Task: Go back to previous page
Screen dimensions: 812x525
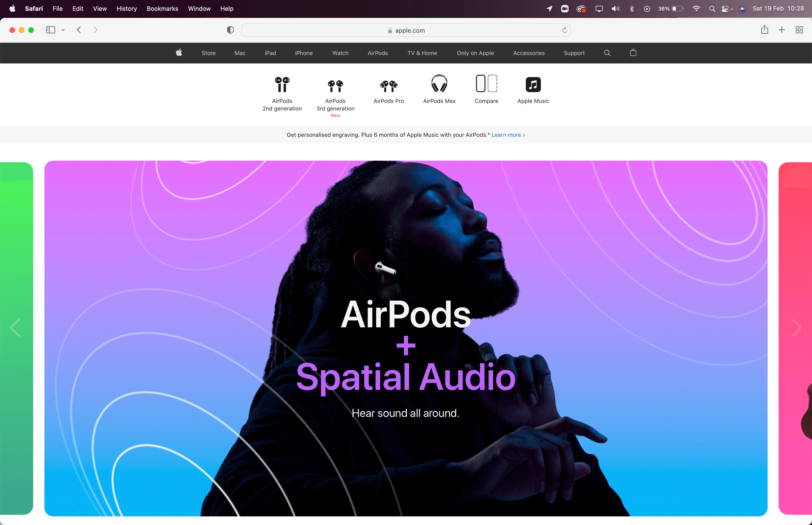Action: (x=79, y=30)
